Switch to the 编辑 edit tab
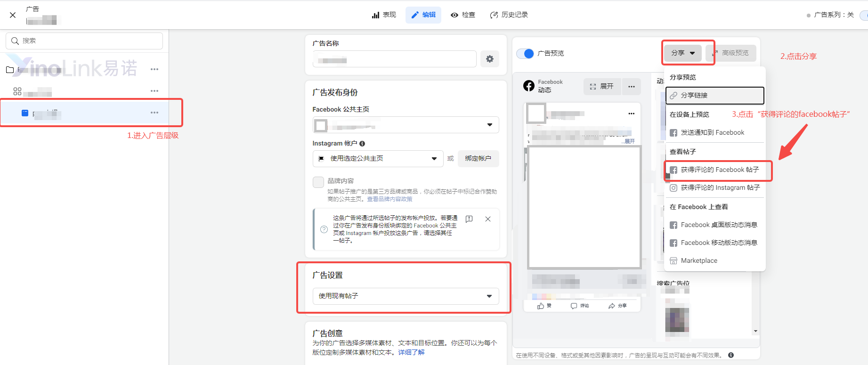This screenshot has width=868, height=365. point(423,15)
